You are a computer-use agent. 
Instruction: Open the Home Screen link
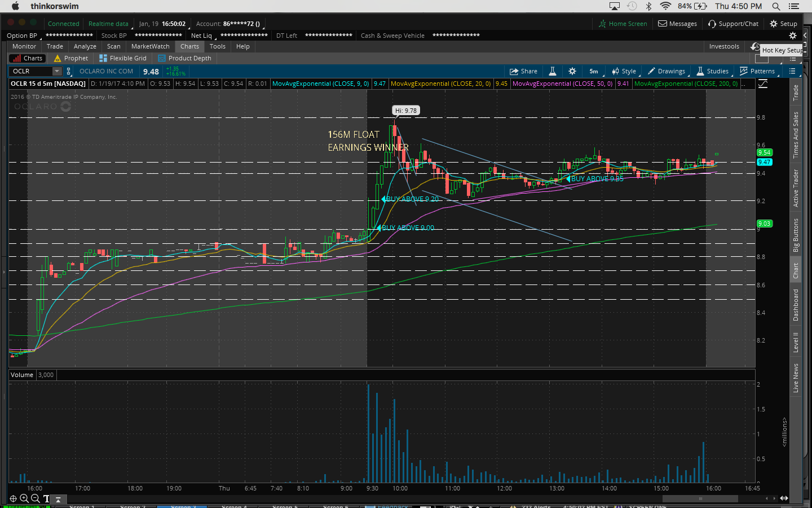point(623,24)
